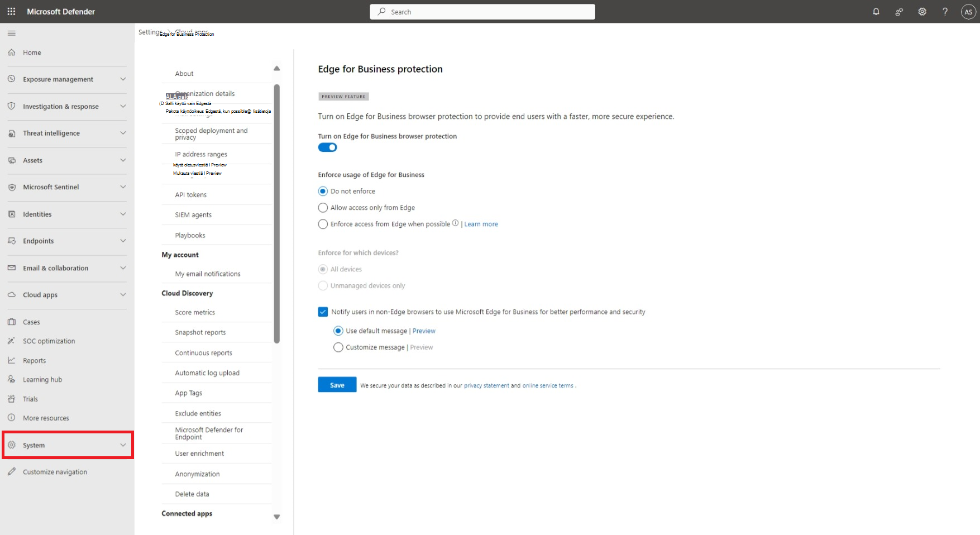
Task: Open the privacy statement link
Action: click(486, 386)
